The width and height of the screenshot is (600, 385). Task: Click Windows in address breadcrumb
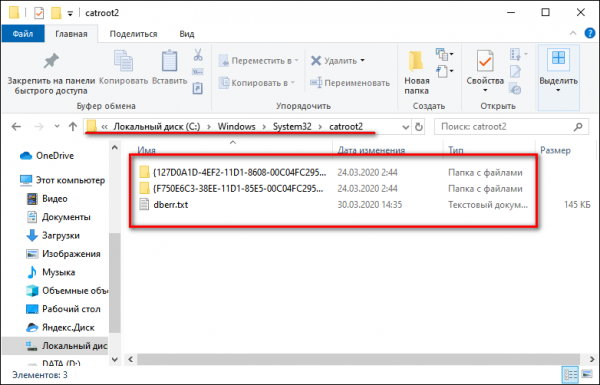coord(236,126)
